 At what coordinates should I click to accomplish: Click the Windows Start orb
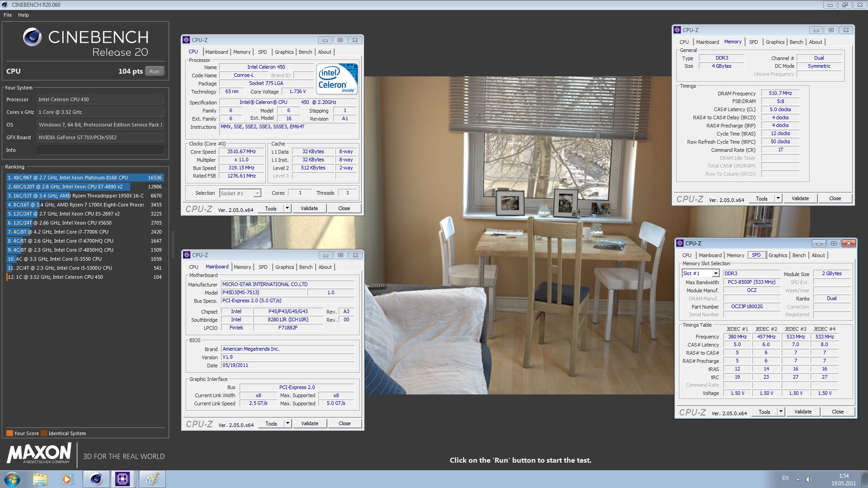(x=12, y=479)
